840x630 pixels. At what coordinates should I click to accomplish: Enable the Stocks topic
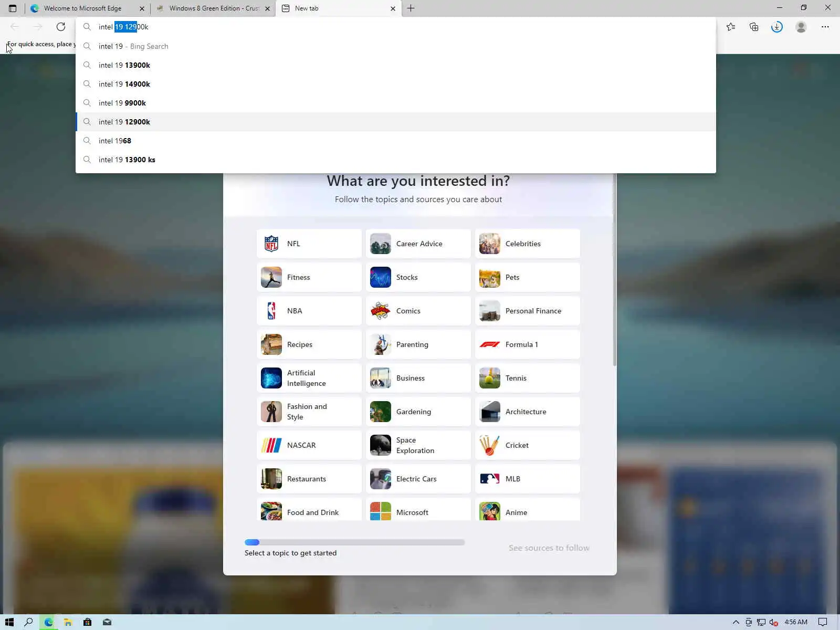coord(418,277)
